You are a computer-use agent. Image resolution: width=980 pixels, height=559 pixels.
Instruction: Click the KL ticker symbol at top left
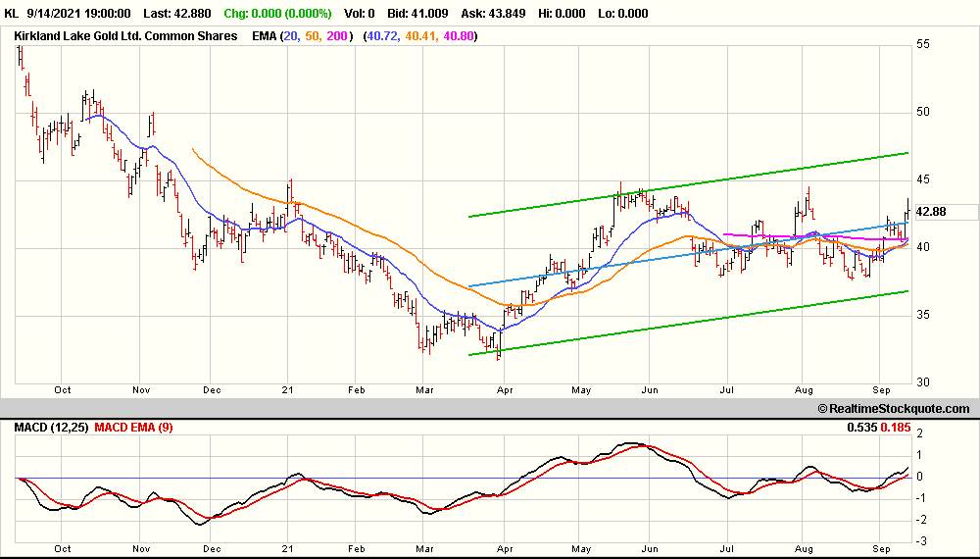[x=12, y=15]
